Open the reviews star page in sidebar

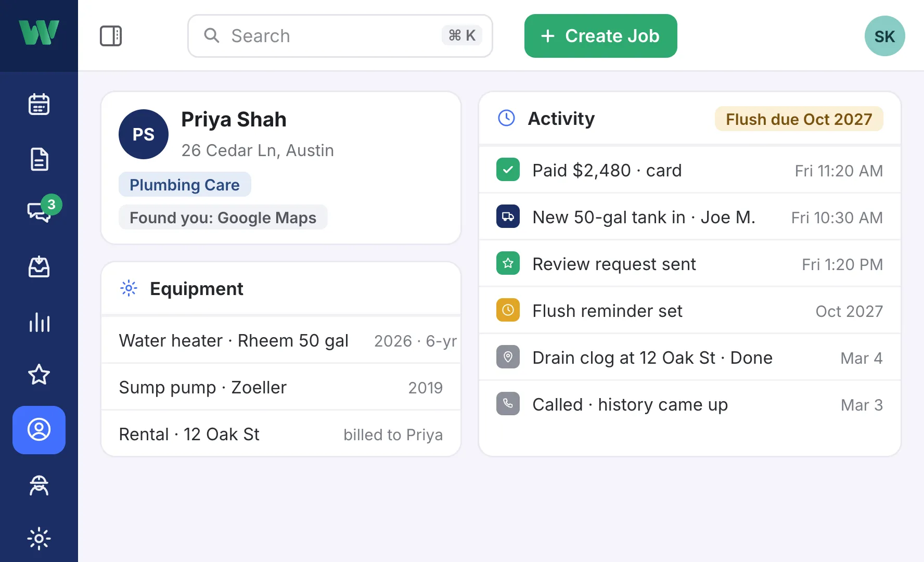tap(39, 375)
